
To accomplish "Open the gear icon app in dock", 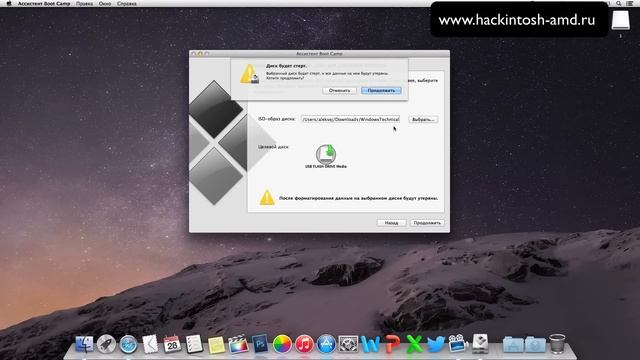I will click(x=348, y=344).
